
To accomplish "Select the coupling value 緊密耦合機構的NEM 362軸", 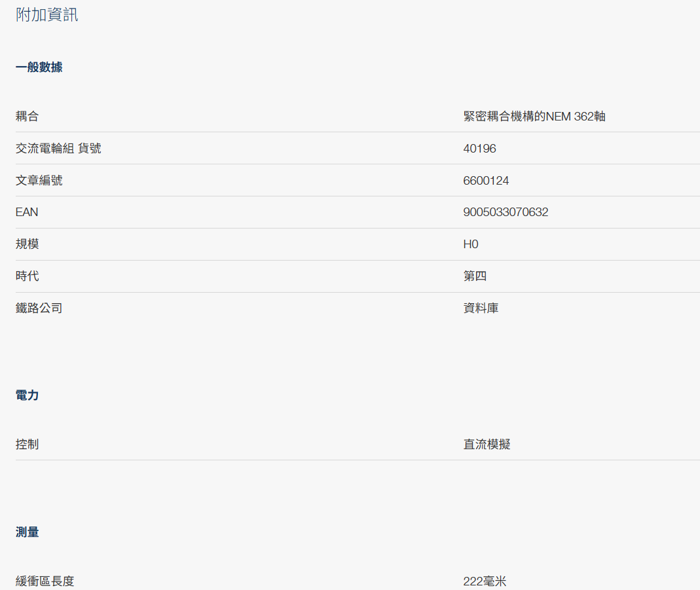I will click(x=534, y=116).
